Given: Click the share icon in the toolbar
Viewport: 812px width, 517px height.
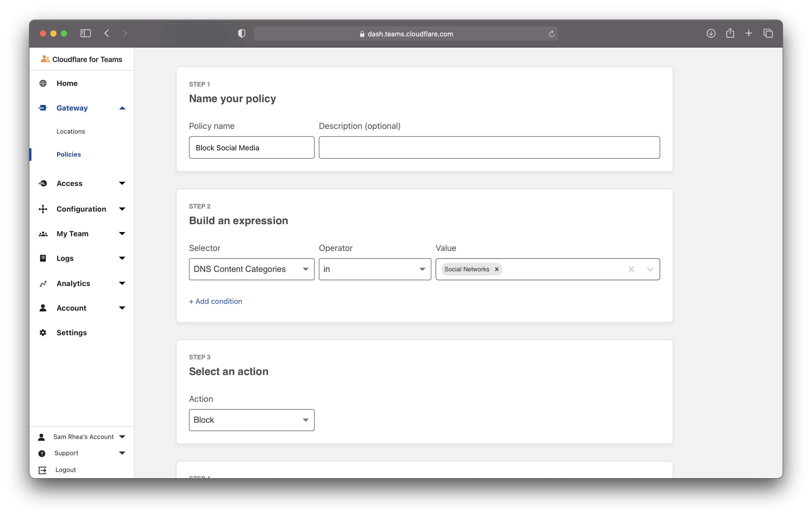Looking at the screenshot, I should [730, 33].
